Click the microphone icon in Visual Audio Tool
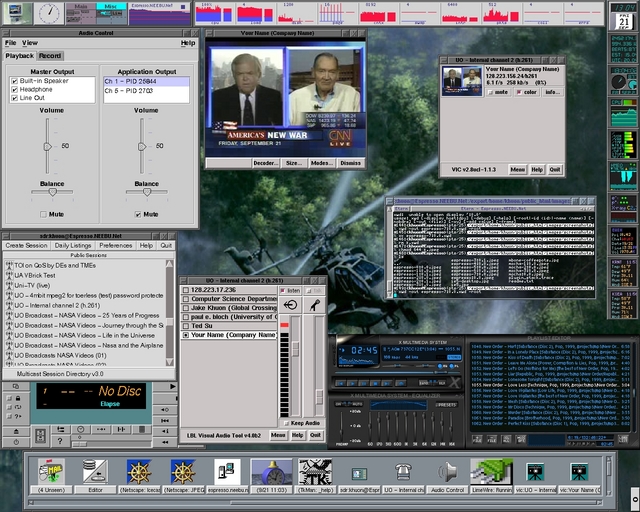 click(314, 305)
